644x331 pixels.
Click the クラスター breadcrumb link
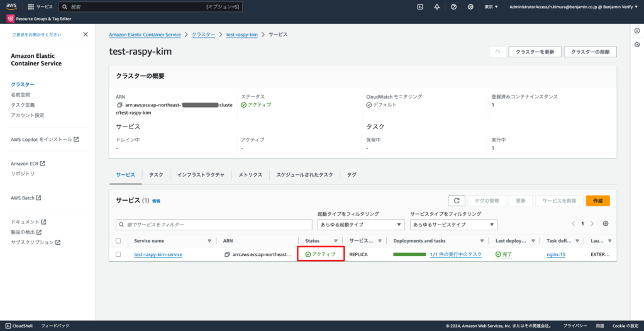204,35
